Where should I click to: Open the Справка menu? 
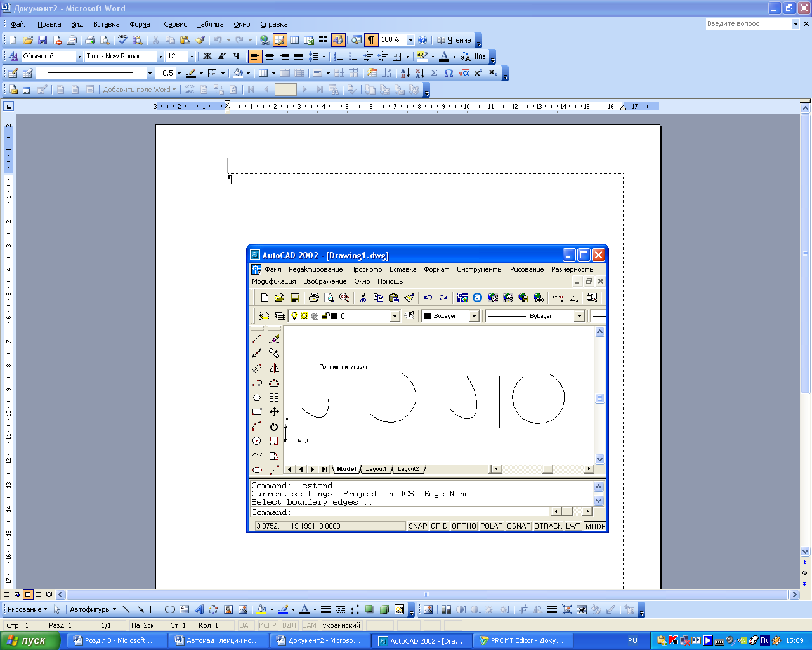point(273,24)
